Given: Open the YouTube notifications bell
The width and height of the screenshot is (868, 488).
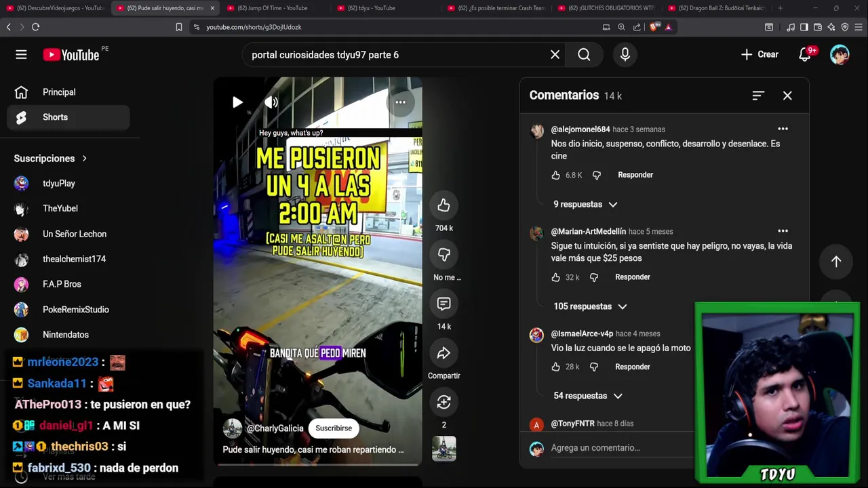Looking at the screenshot, I should pyautogui.click(x=805, y=55).
